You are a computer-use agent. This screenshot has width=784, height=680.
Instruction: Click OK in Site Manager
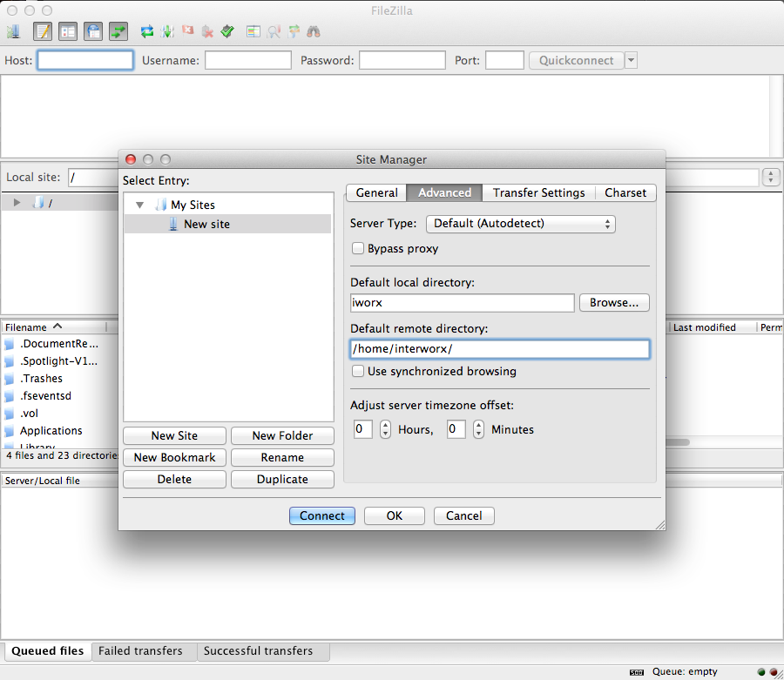pyautogui.click(x=394, y=515)
